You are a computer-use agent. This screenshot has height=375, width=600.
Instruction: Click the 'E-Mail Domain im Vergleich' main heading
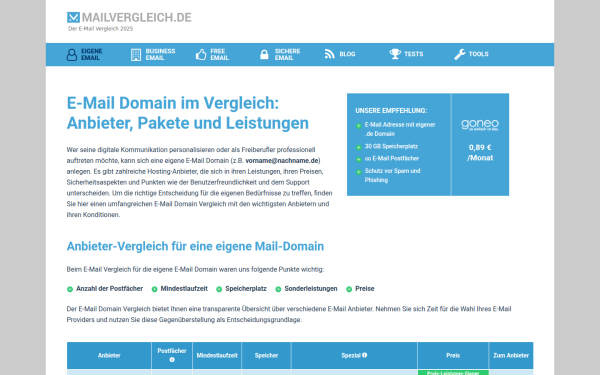tap(188, 113)
